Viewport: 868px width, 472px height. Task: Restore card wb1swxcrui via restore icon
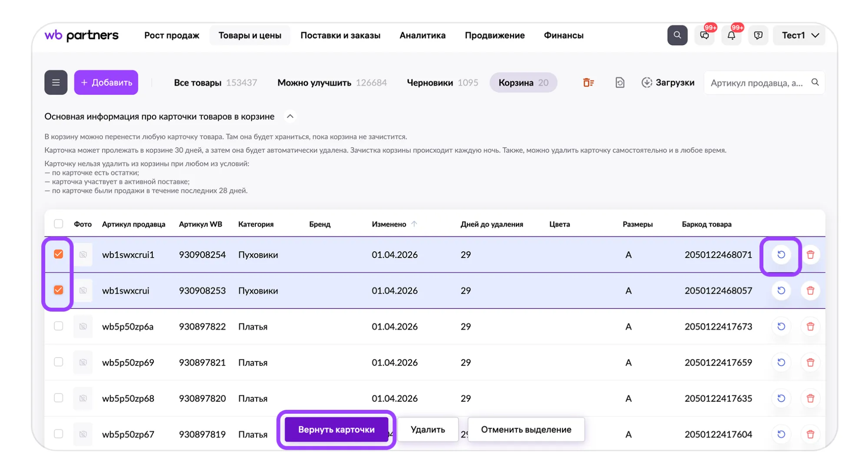click(781, 290)
